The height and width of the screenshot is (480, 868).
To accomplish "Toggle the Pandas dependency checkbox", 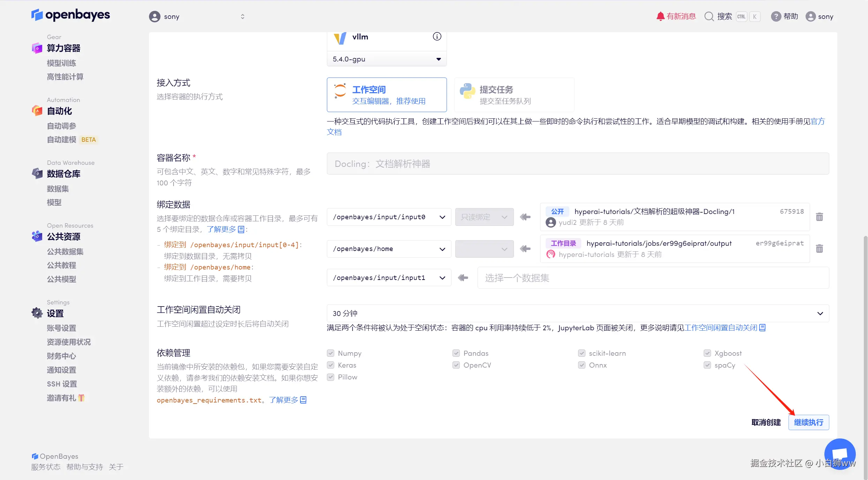I will pyautogui.click(x=456, y=353).
